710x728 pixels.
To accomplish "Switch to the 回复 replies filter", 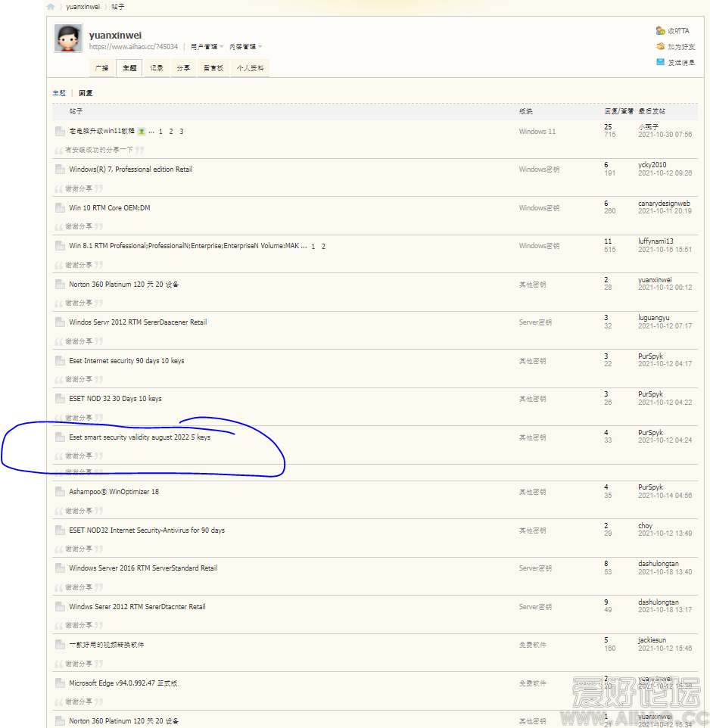I will [x=86, y=93].
